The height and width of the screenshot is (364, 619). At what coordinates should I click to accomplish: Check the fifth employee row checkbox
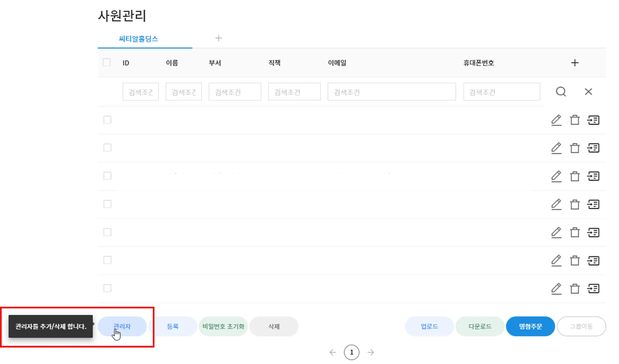point(107,232)
